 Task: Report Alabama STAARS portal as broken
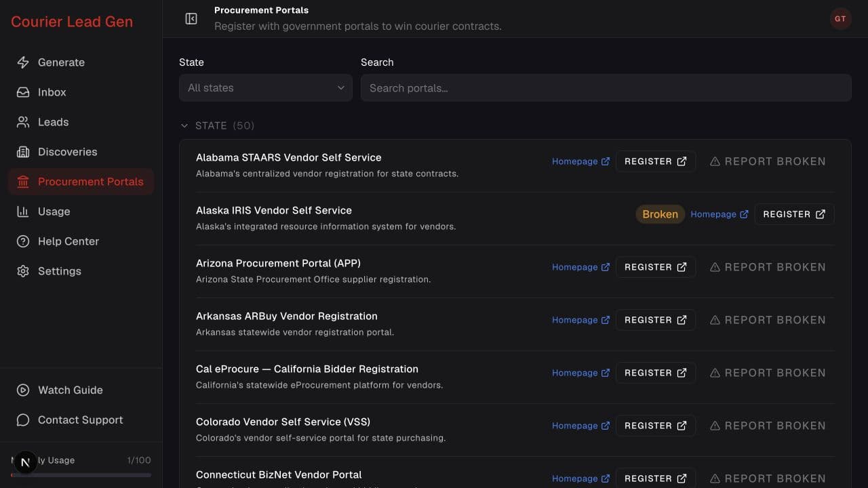click(x=768, y=161)
